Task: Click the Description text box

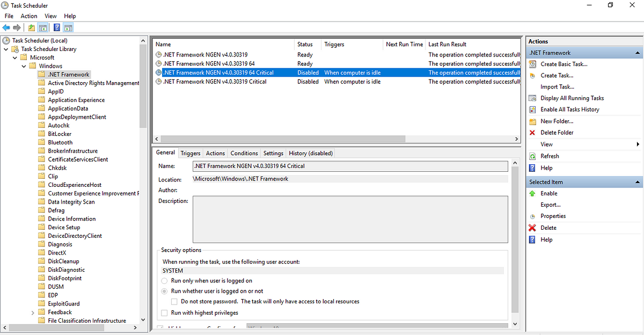Action: [x=350, y=220]
